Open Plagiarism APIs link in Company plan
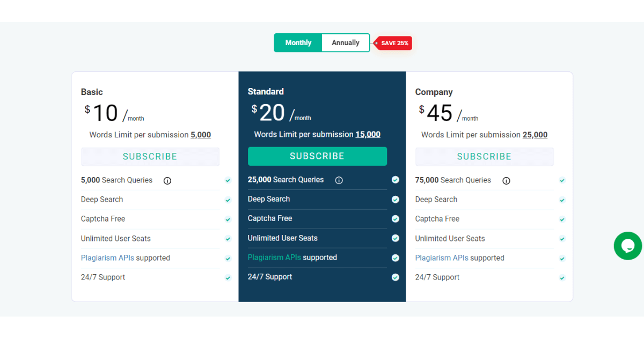The image size is (644, 338). click(x=442, y=258)
